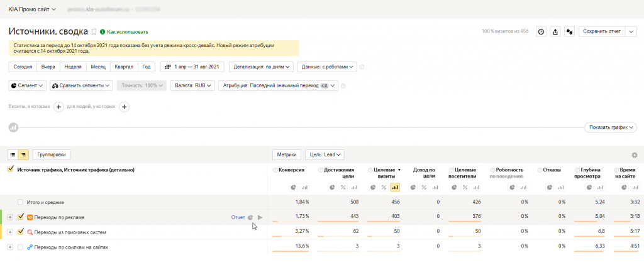
Task: Click the export/share report icon
Action: pos(555,31)
